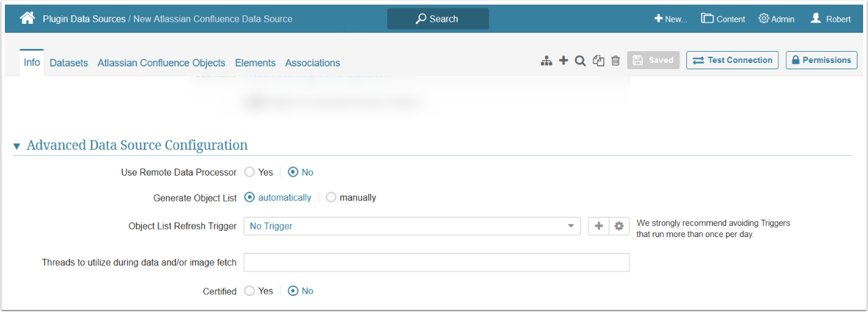
Task: Switch to the Datasets tab
Action: [x=68, y=63]
